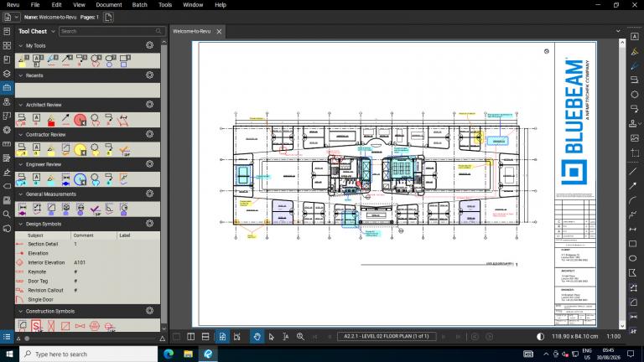Collapse the Architect Review section
Image resolution: width=644 pixels, height=362 pixels.
pos(21,105)
